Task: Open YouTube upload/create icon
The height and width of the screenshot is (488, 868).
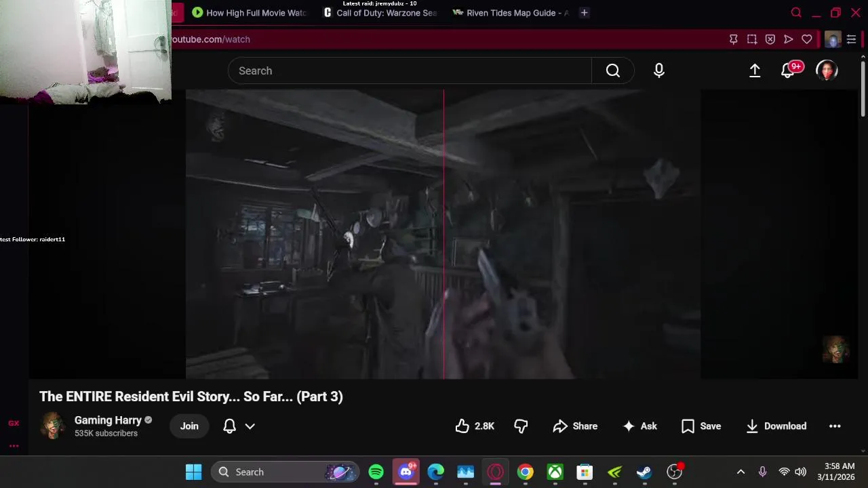Action: (x=755, y=70)
